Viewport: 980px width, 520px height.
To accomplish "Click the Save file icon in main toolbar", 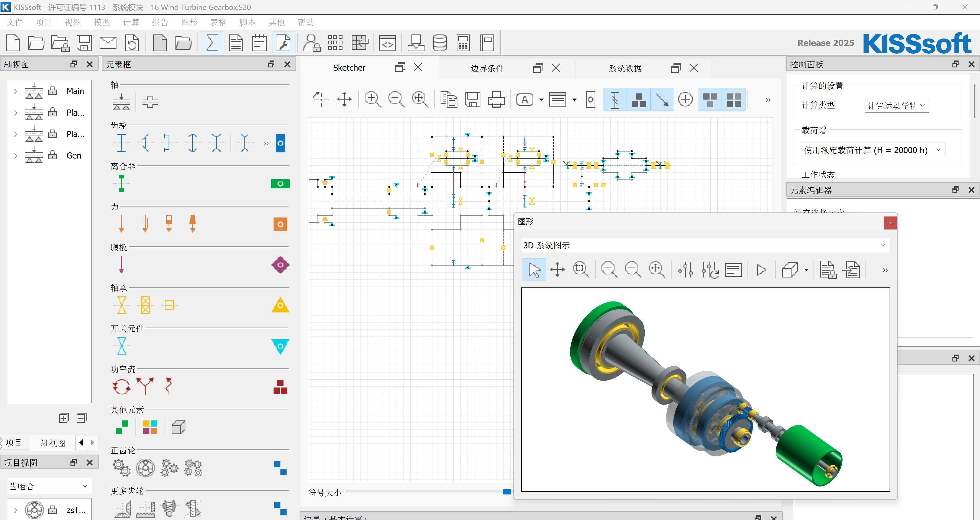I will point(84,43).
